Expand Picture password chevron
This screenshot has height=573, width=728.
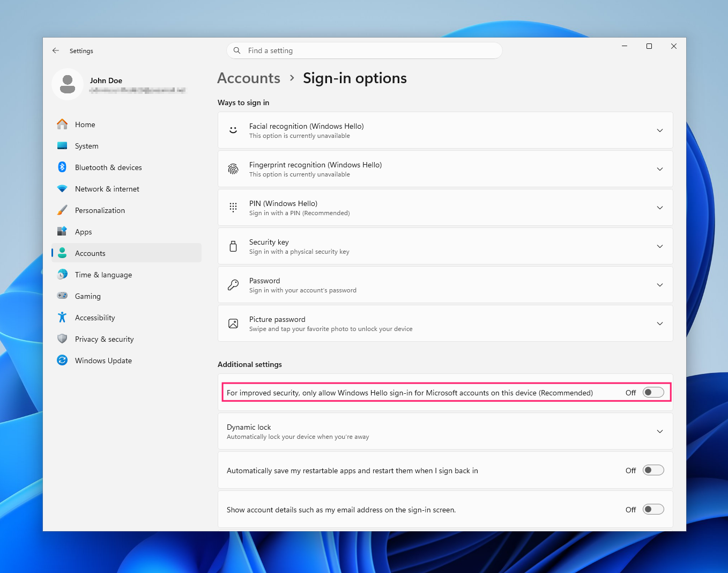pyautogui.click(x=660, y=324)
